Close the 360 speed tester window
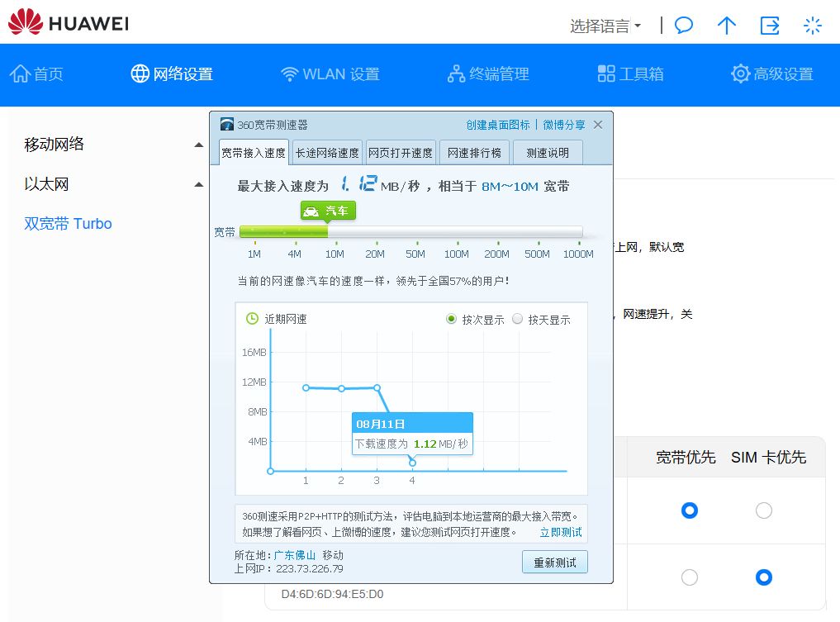This screenshot has width=840, height=622. point(598,124)
